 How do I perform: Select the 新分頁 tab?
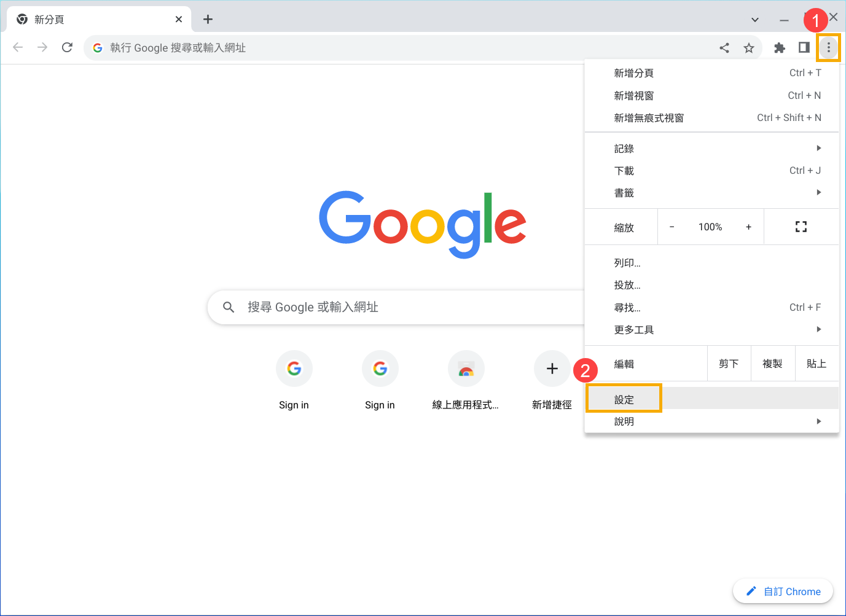pos(99,19)
